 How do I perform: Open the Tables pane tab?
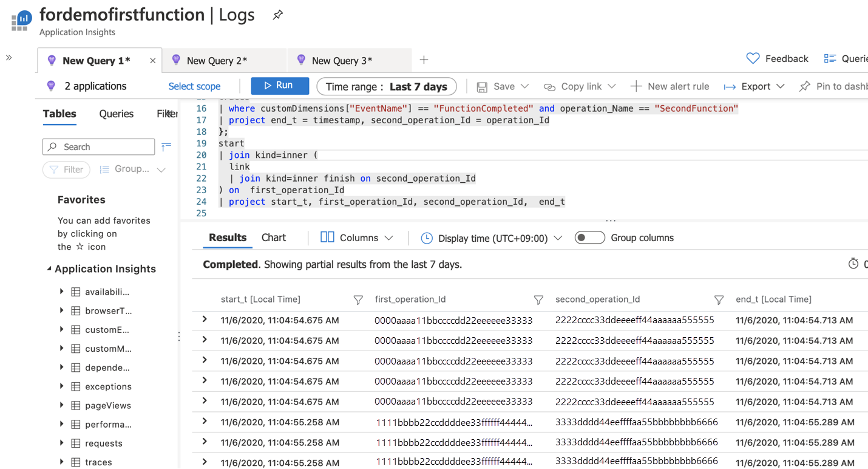pos(59,114)
